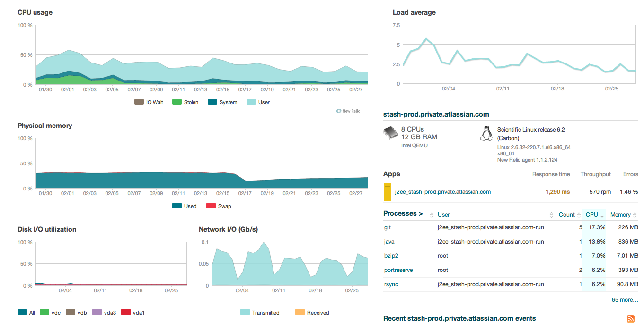This screenshot has width=644, height=325.
Task: Click the 17.3% CPU value for git
Action: 597,227
